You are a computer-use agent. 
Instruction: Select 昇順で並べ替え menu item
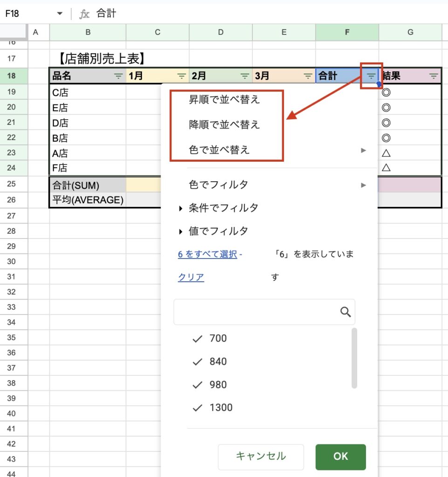click(x=224, y=99)
